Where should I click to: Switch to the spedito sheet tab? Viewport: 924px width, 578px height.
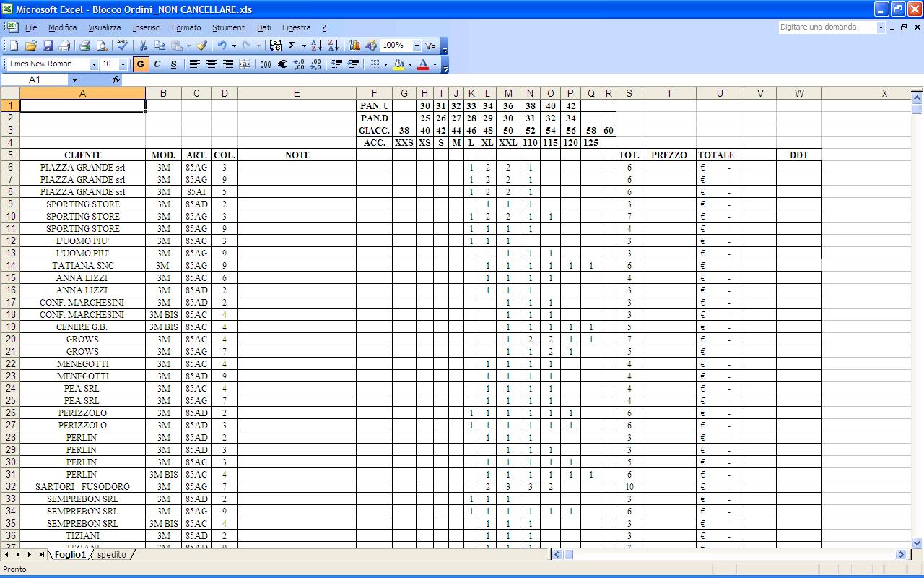[111, 555]
